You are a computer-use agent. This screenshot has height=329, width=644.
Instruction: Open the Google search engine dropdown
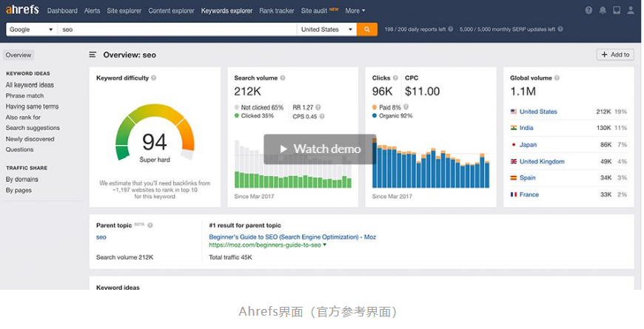(x=32, y=29)
